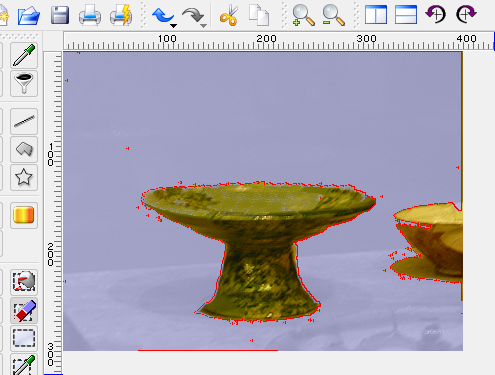Expand the undo history dropdown arrow
Screen dimensions: 495x375
coord(173,26)
